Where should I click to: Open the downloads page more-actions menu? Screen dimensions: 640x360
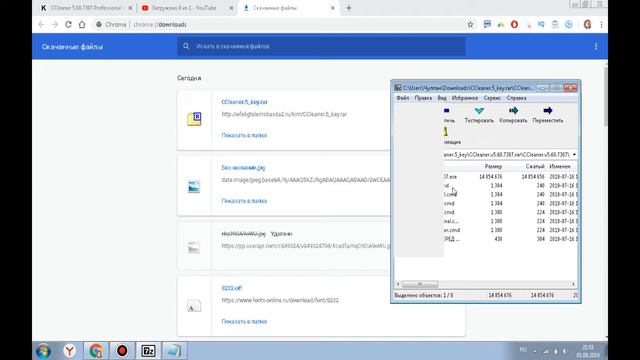click(x=596, y=47)
